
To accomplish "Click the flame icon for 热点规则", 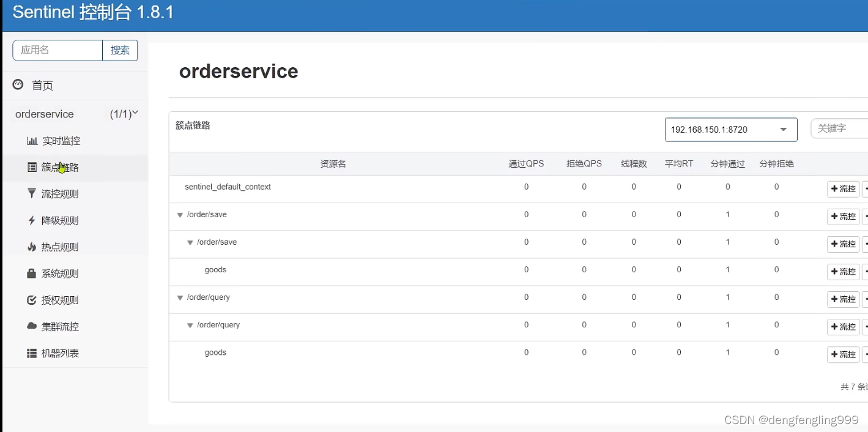I will (32, 247).
